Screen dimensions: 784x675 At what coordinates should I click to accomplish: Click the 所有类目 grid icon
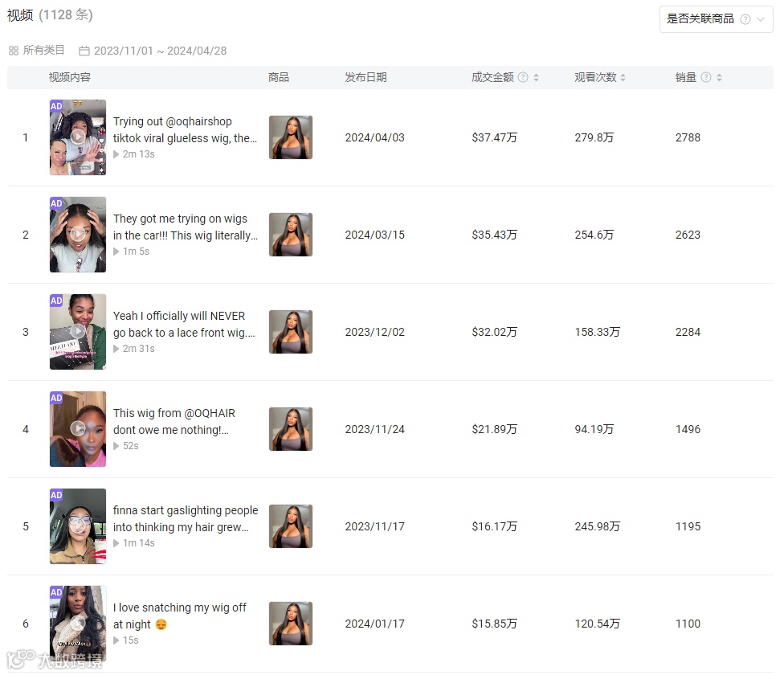(14, 51)
